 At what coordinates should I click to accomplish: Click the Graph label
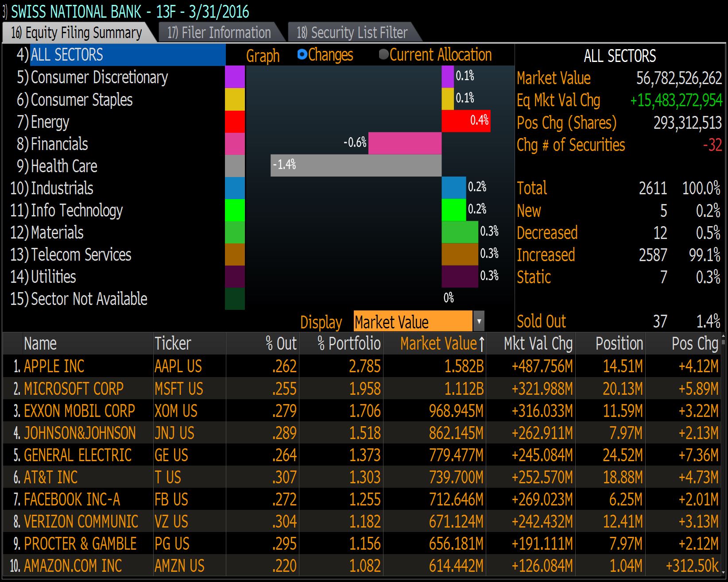(263, 56)
